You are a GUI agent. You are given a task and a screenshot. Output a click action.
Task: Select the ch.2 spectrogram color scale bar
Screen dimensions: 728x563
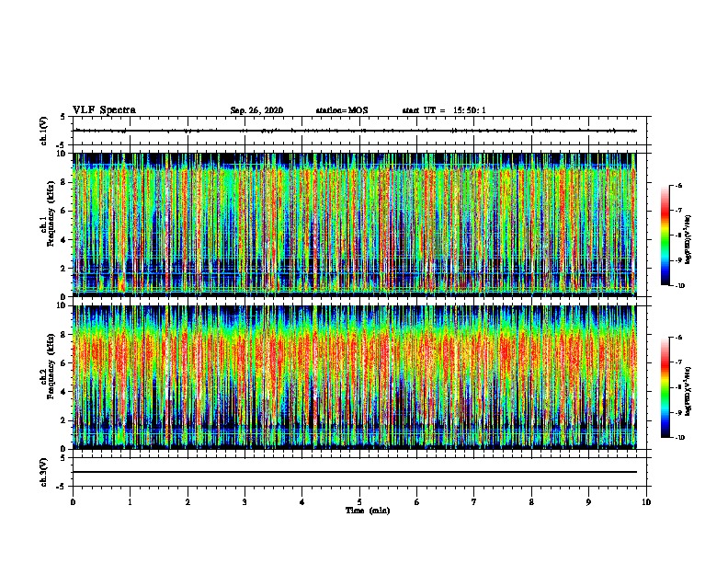coord(665,387)
